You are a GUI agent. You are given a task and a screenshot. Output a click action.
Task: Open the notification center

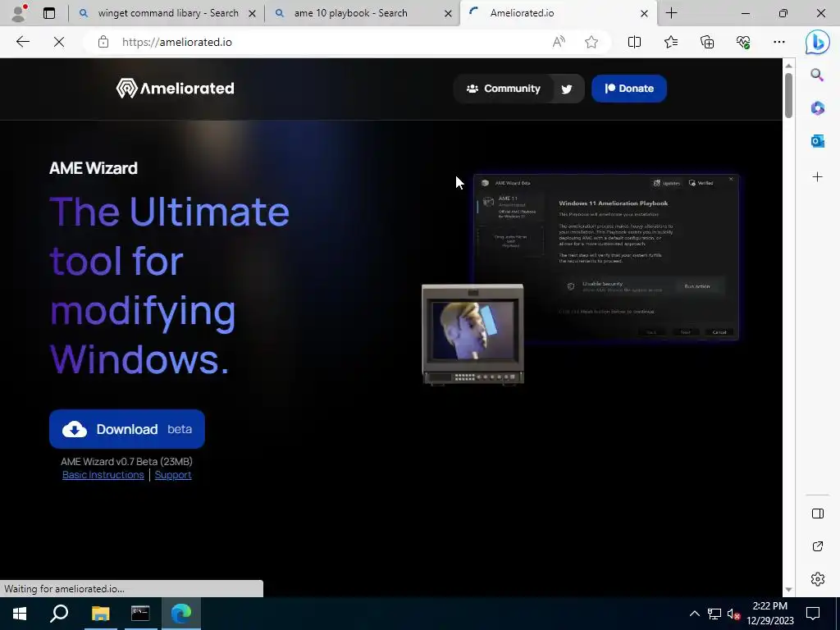tap(813, 614)
